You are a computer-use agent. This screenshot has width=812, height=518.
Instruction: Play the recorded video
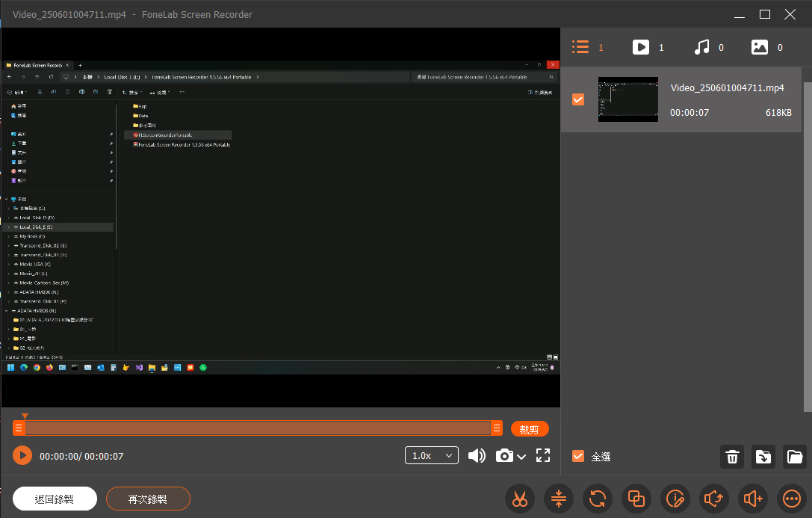(22, 455)
